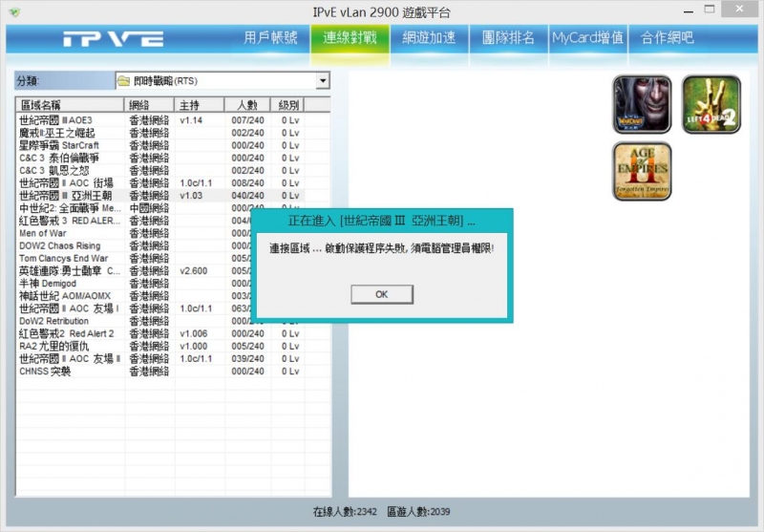Select 星際爭霸 StarCraft room
Screen dimensions: 764x532
(x=160, y=146)
